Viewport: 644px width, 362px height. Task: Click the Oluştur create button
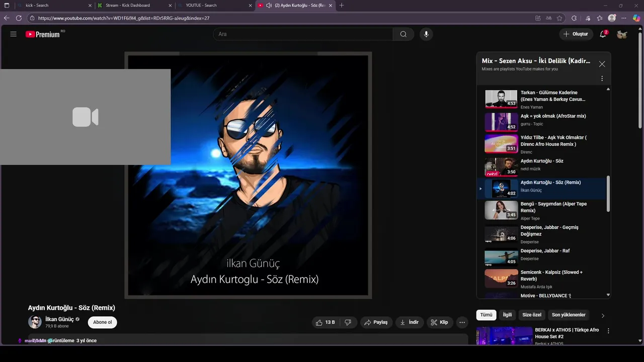576,34
